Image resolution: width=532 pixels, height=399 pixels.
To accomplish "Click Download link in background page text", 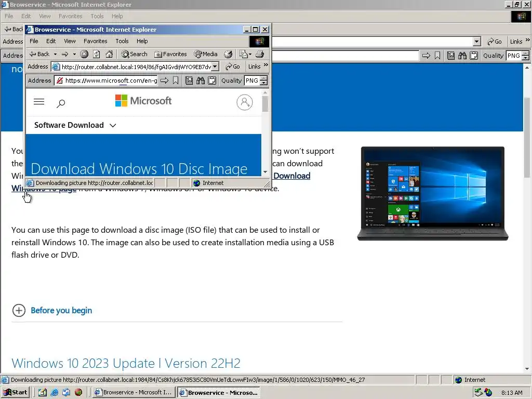I will click(292, 176).
